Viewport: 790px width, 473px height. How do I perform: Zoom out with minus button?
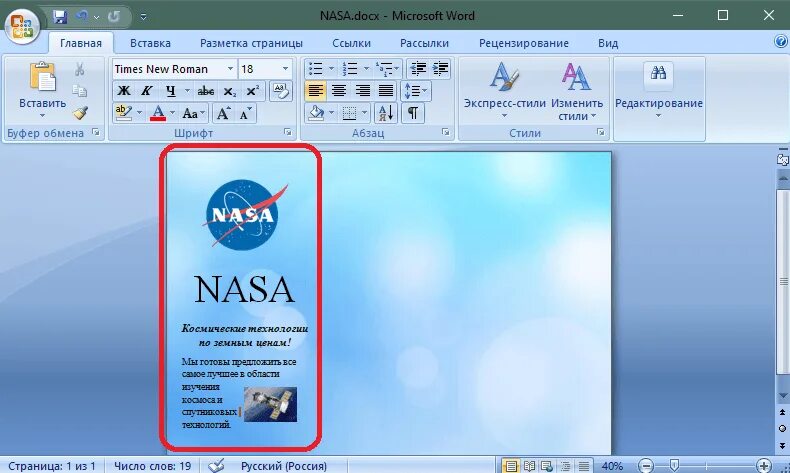pyautogui.click(x=646, y=466)
